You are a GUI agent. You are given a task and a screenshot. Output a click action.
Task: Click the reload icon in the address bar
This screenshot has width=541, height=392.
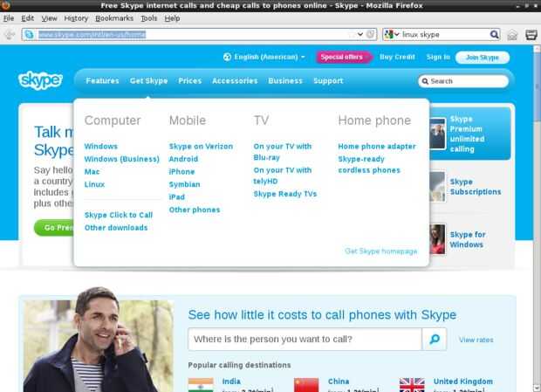tap(371, 34)
